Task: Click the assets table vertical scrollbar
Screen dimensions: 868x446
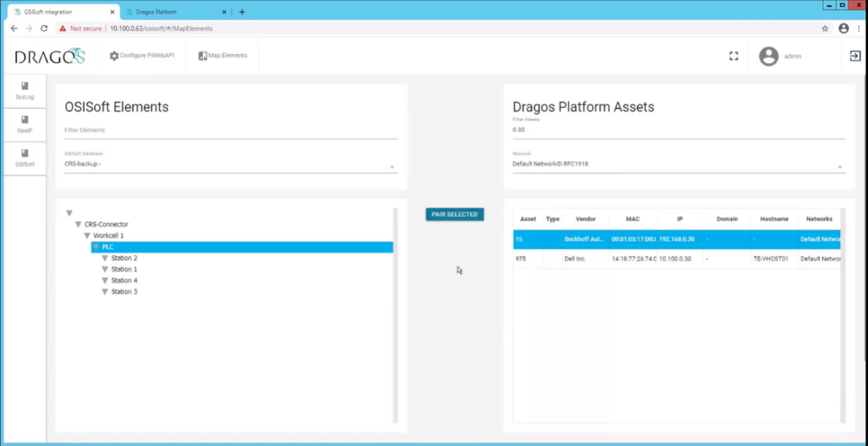Action: click(843, 316)
